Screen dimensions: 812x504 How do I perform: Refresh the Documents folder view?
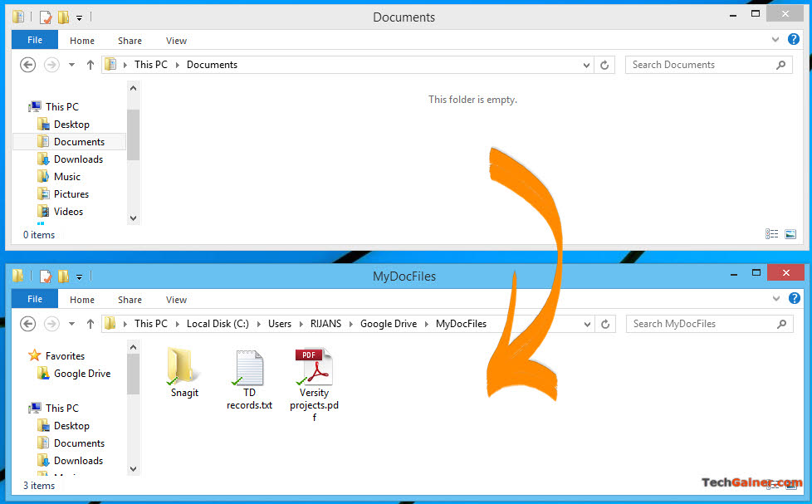tap(605, 65)
